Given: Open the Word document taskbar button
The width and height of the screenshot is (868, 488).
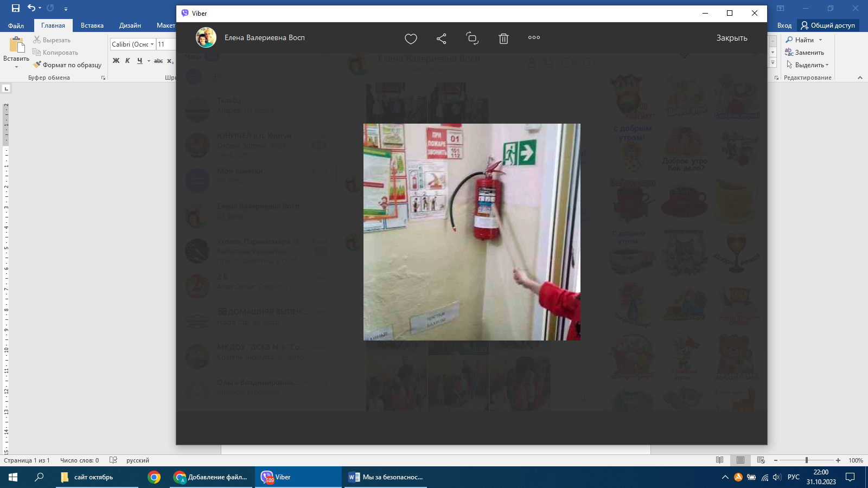Looking at the screenshot, I should click(386, 477).
